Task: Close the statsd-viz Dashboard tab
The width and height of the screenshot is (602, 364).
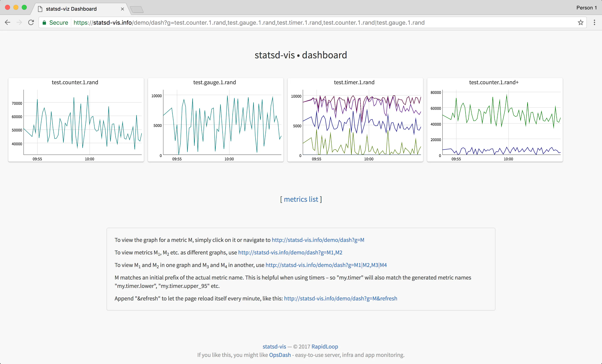Action: (122, 9)
